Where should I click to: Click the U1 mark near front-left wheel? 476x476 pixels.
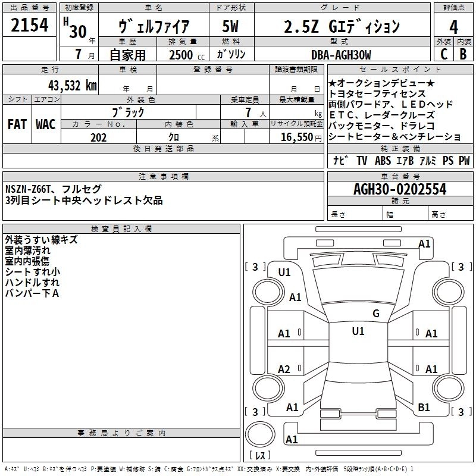pos(284,272)
